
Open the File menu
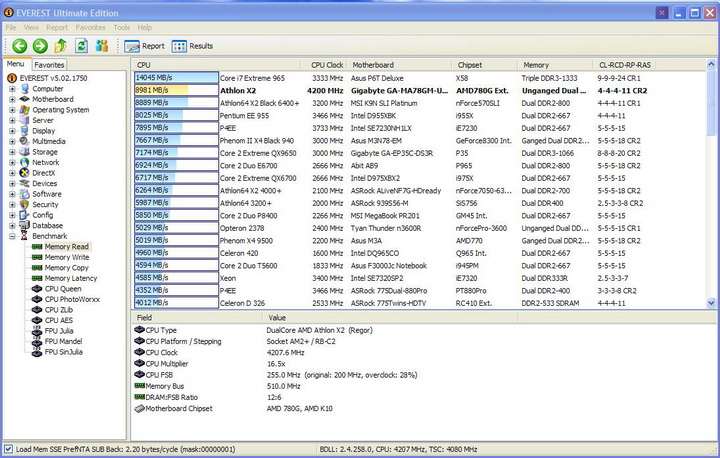[x=11, y=28]
